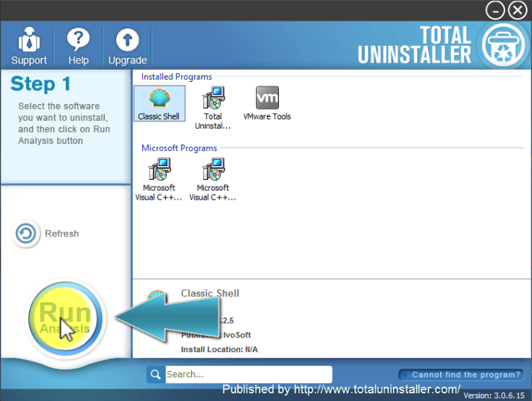The image size is (532, 401).
Task: Click the magnifier search icon
Action: (156, 374)
